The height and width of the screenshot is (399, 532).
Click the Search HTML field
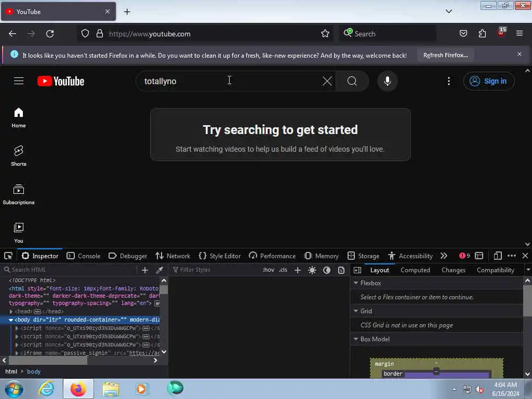pos(69,270)
